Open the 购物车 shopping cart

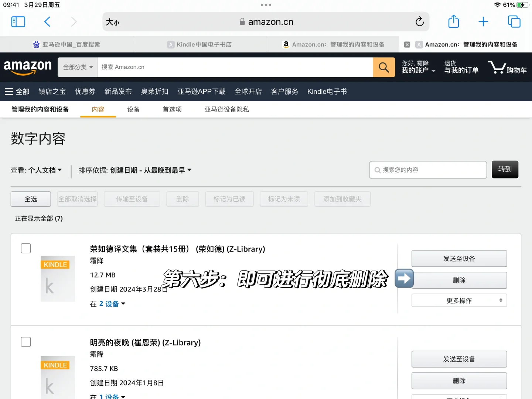click(x=507, y=67)
